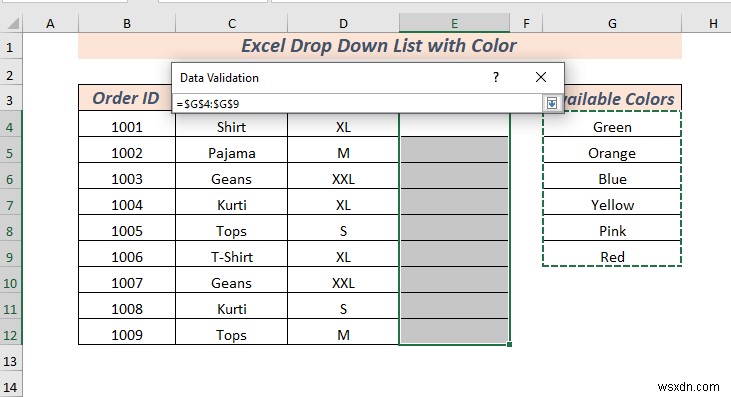Select column B header
Image resolution: width=731 pixels, height=397 pixels.
127,23
